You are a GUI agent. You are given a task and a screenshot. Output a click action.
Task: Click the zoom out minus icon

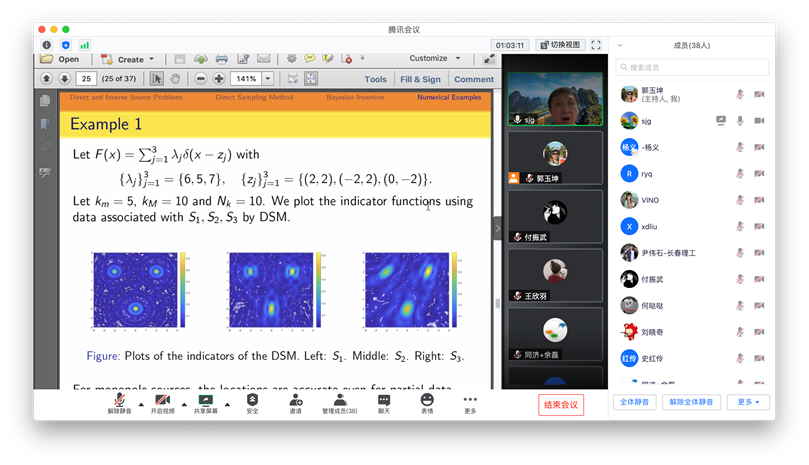click(x=201, y=78)
